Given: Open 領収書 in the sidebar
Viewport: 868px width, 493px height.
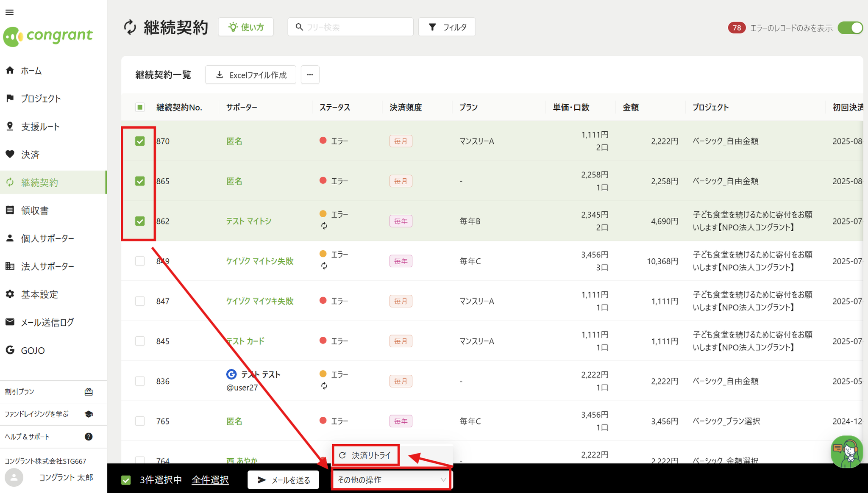Looking at the screenshot, I should pyautogui.click(x=35, y=210).
